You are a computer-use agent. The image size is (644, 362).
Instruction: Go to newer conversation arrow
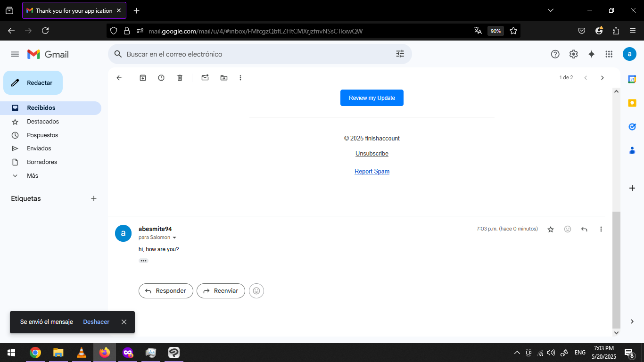coord(586,78)
